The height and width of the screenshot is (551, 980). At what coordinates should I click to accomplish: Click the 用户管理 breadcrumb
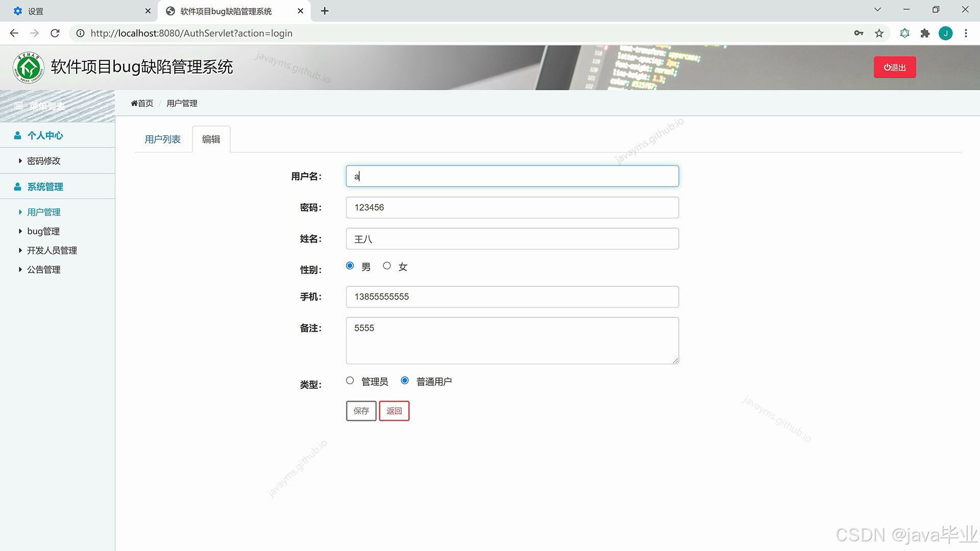click(182, 103)
